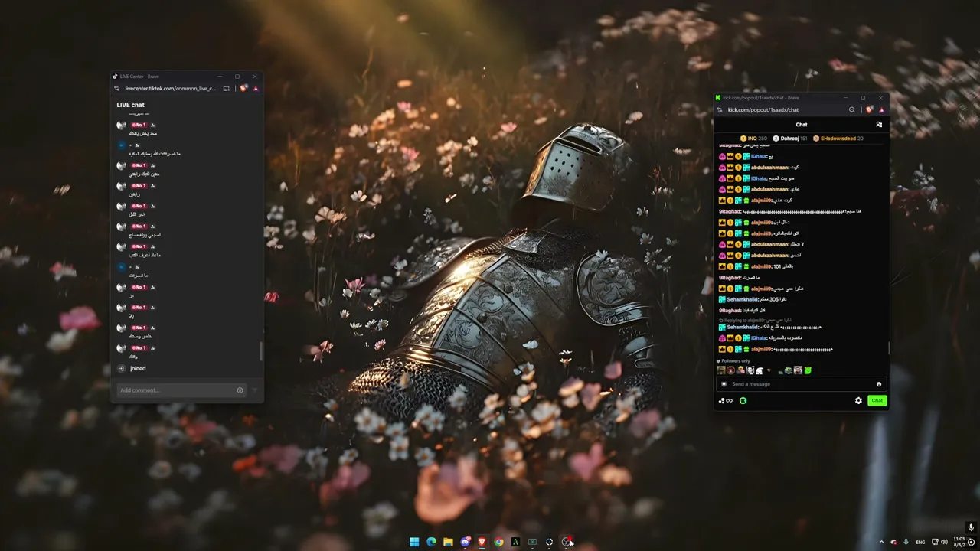Click the microphone icon in the system tray
Viewport: 980px width, 551px height.
[x=906, y=542]
